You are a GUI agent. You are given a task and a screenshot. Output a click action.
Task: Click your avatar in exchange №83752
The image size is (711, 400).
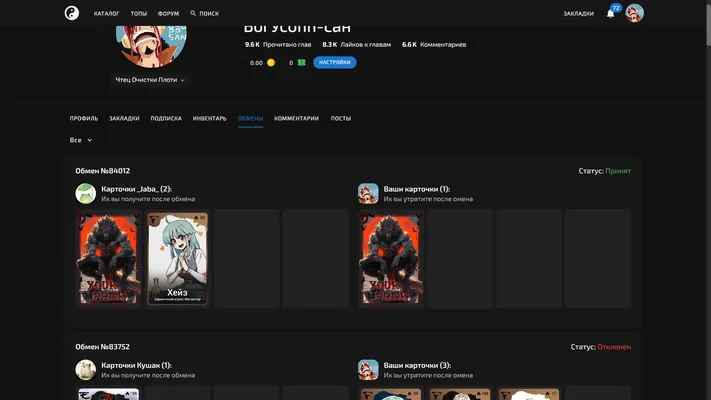[x=368, y=370]
